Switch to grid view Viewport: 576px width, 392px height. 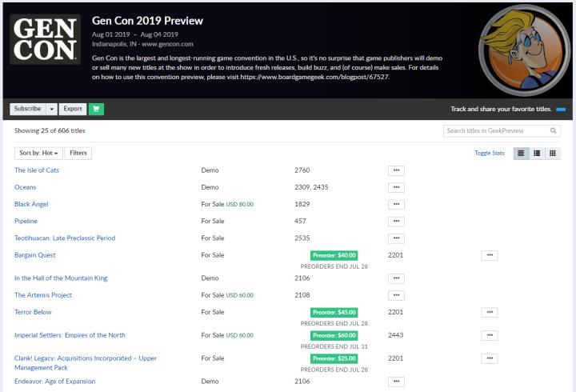[552, 153]
